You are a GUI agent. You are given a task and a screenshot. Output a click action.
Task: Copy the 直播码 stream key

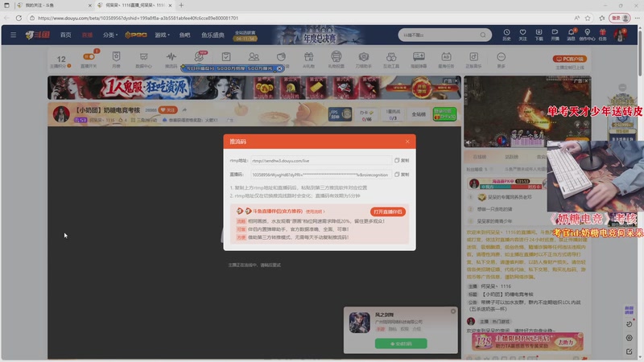[x=402, y=175]
